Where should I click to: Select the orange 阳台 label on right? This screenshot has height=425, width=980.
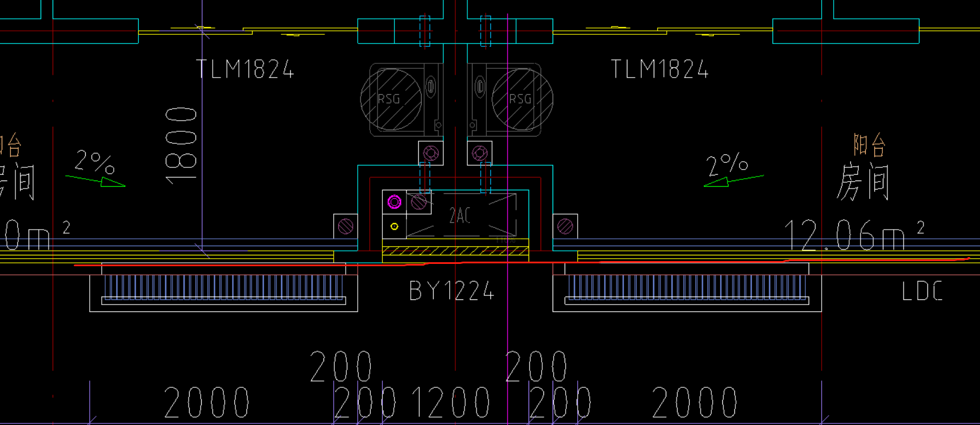coord(870,145)
